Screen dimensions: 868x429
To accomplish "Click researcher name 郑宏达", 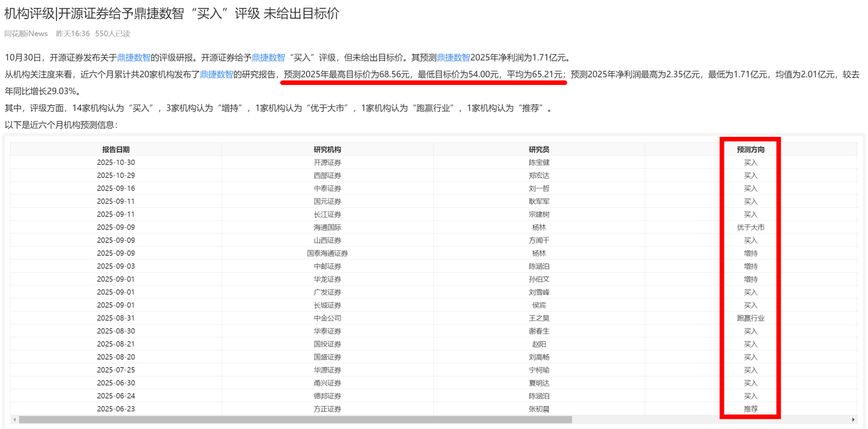I will click(x=539, y=175).
